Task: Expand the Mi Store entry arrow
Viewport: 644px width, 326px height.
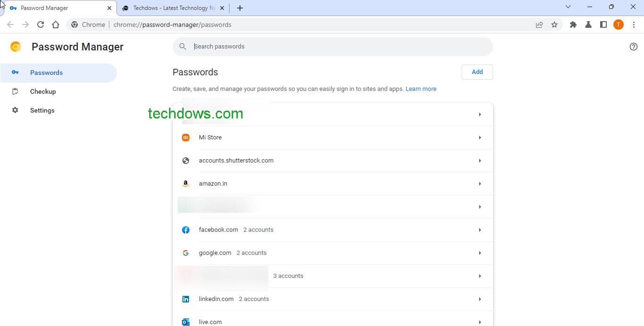Action: pos(480,138)
